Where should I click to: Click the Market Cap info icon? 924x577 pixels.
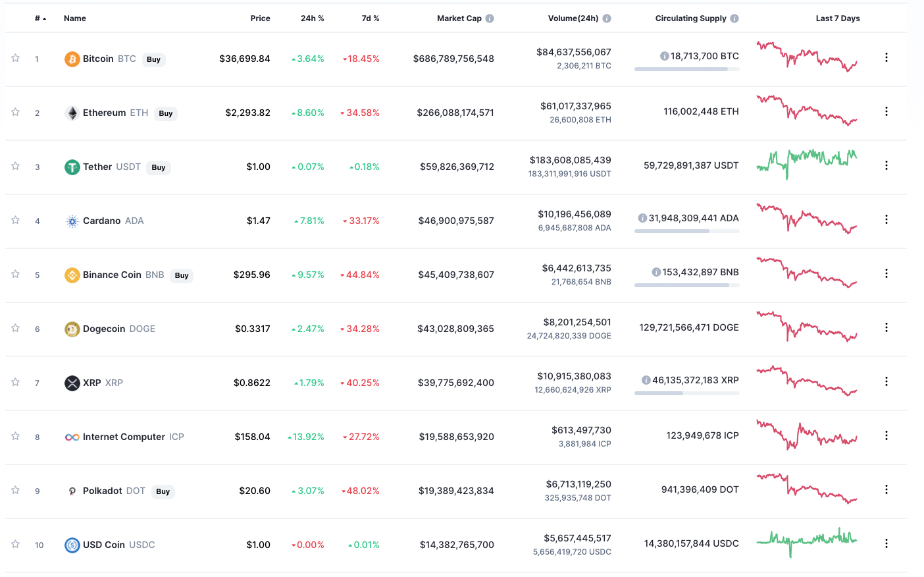tap(490, 18)
